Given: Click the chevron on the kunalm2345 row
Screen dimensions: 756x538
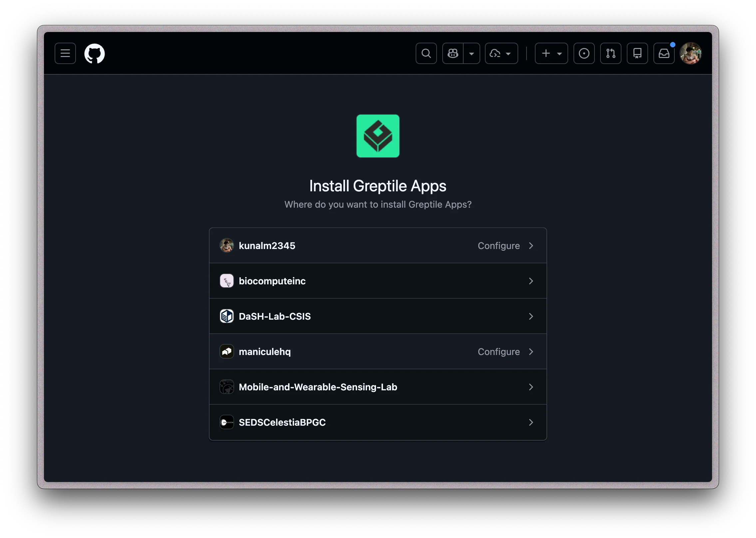Looking at the screenshot, I should click(x=531, y=246).
